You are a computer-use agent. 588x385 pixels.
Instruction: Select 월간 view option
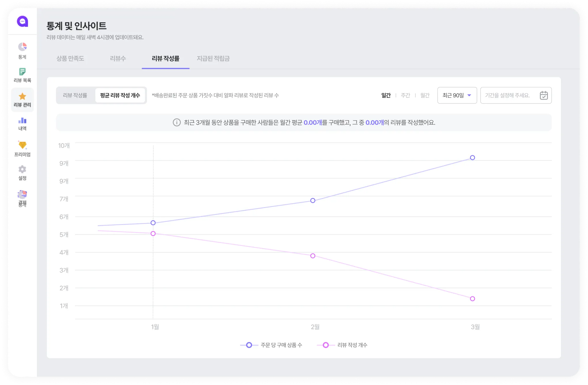425,95
